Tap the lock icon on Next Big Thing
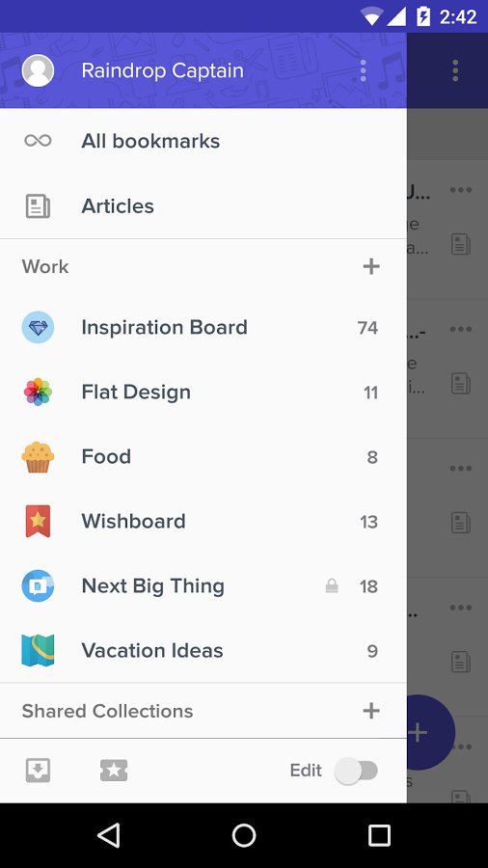This screenshot has width=488, height=868. 332,585
